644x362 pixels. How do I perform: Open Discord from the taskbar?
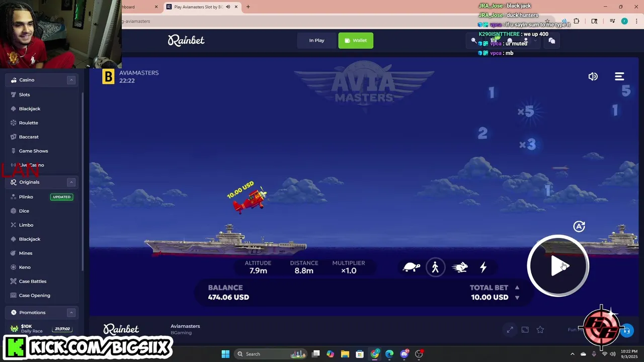pyautogui.click(x=404, y=354)
